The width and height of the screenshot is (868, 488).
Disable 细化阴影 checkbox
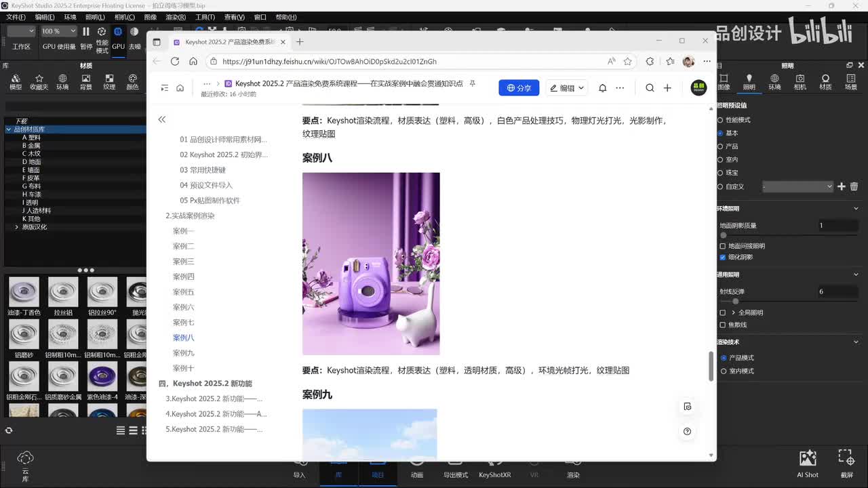tap(723, 257)
